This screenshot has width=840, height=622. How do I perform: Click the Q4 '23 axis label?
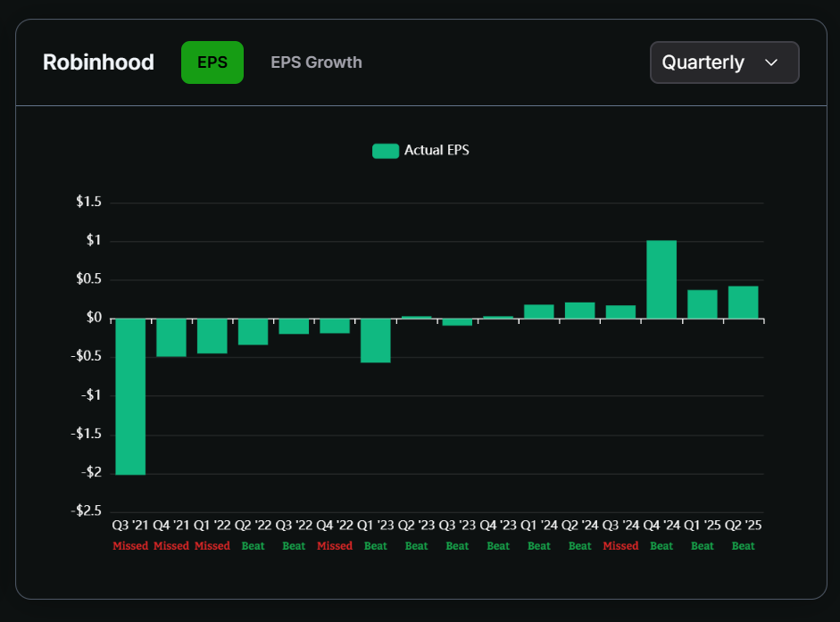coord(498,525)
